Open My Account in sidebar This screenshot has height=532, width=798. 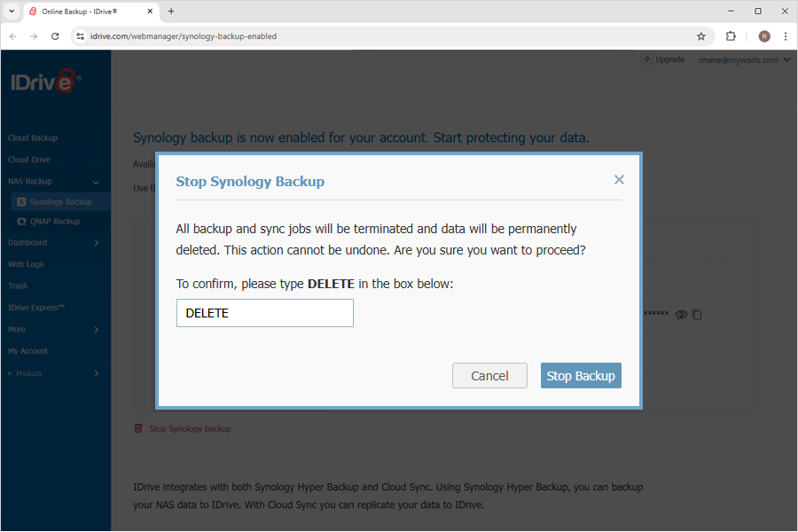tap(28, 351)
